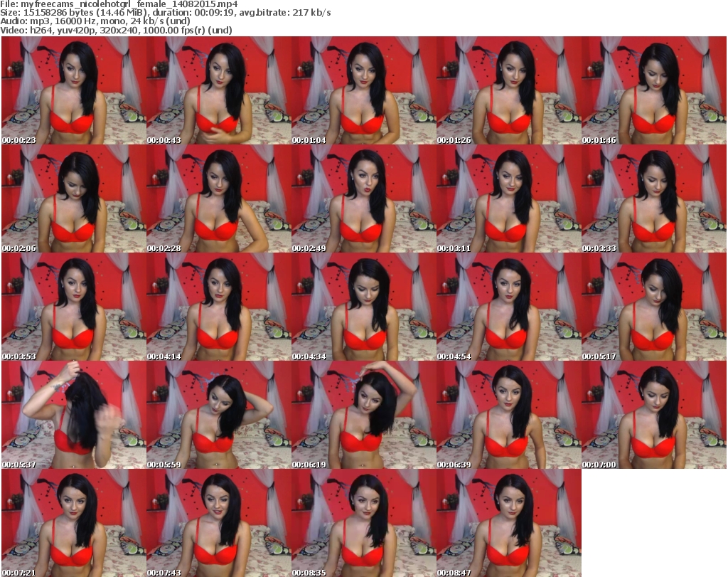
Task: Select the thumbnail timestamped 00:02:49
Action: [x=364, y=198]
